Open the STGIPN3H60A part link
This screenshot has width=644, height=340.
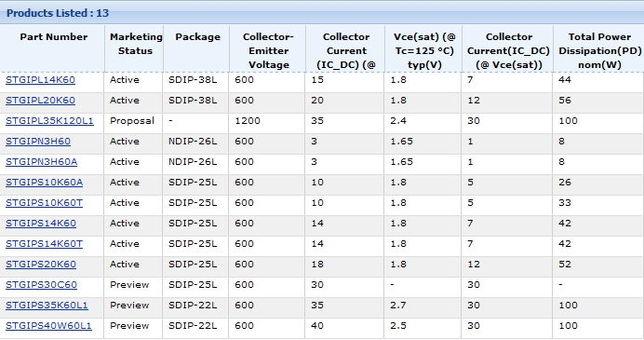click(42, 162)
